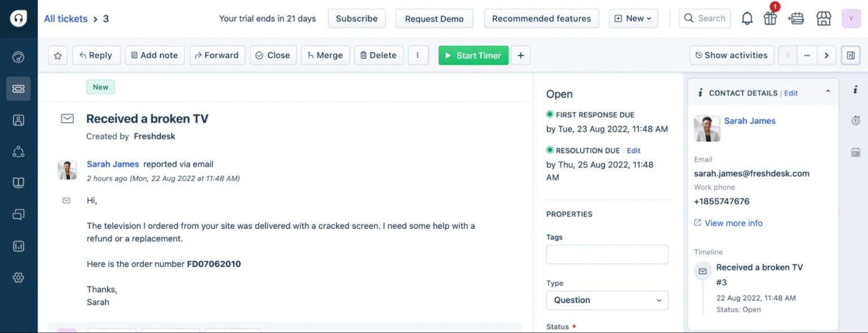Open the Freshworks Marketplace icon
This screenshot has height=333, width=868.
pyautogui.click(x=823, y=18)
